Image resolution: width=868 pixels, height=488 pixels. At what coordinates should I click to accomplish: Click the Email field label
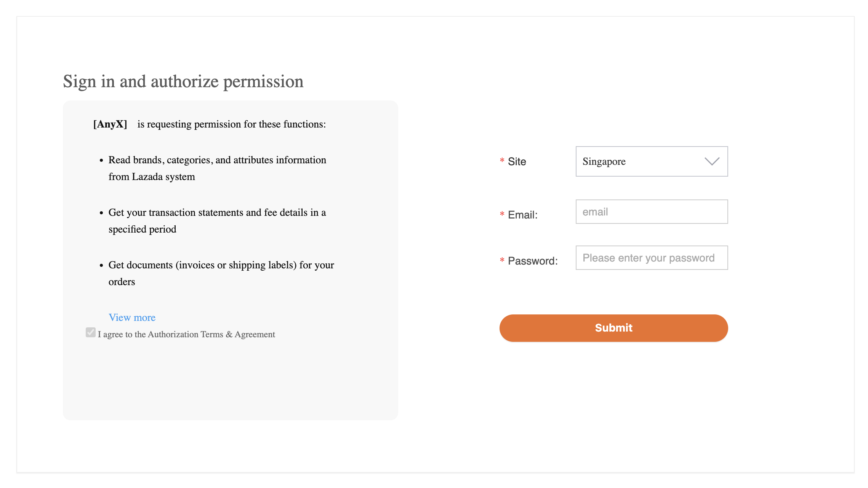(522, 215)
